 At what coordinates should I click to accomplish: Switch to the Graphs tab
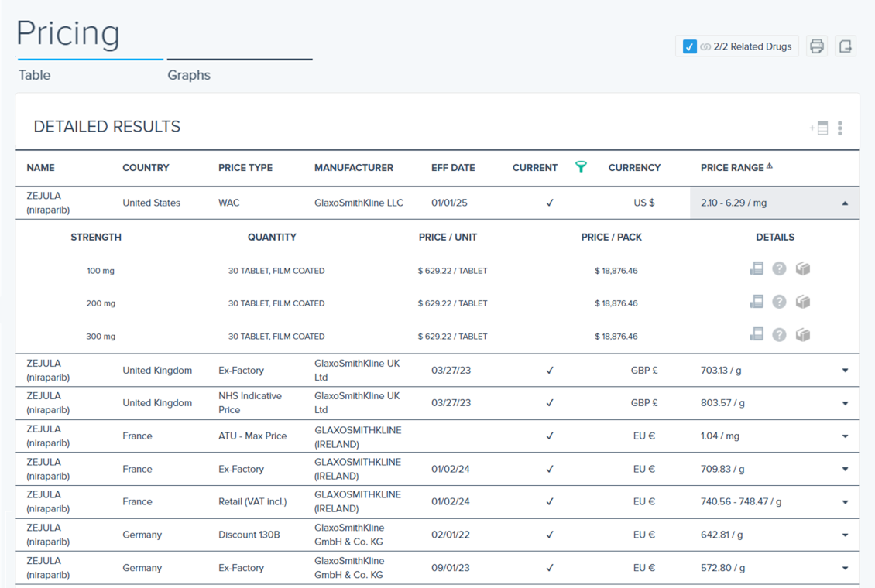(x=189, y=75)
